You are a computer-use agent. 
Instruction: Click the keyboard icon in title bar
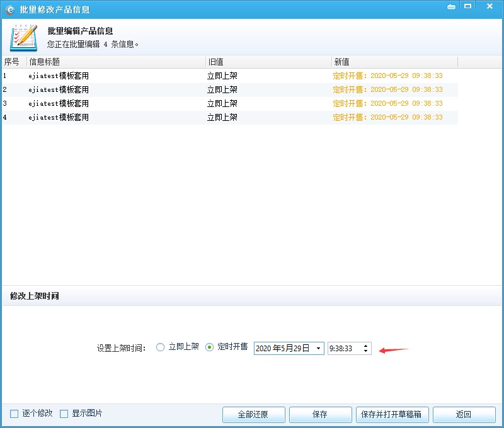coord(451,7)
